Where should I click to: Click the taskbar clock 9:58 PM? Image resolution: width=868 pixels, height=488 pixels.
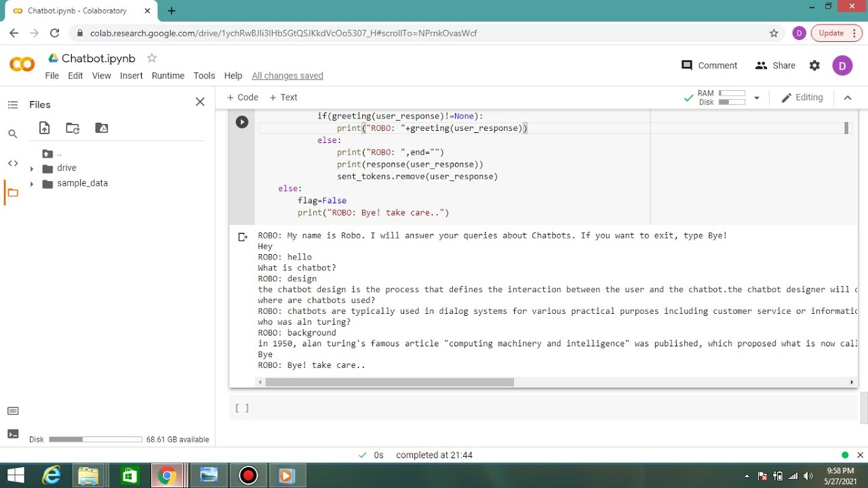point(840,470)
